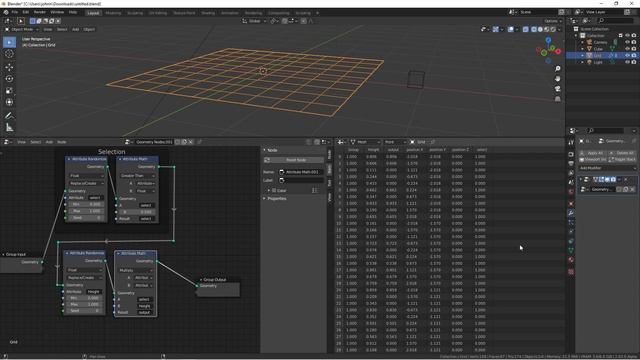Select wireframe viewport shading mode
The height and width of the screenshot is (360, 640).
point(534,29)
